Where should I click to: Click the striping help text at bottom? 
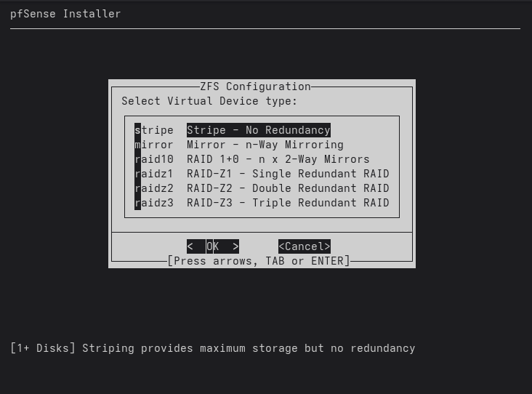213,348
